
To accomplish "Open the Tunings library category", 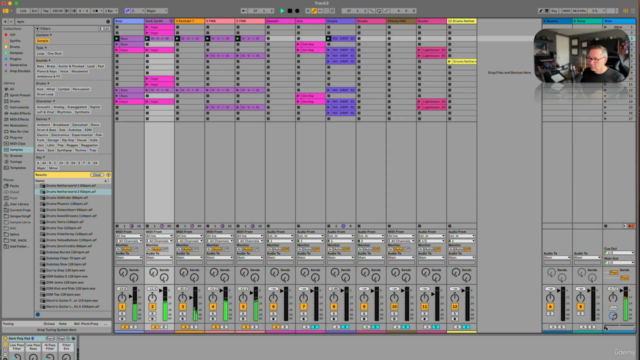I will point(16,162).
